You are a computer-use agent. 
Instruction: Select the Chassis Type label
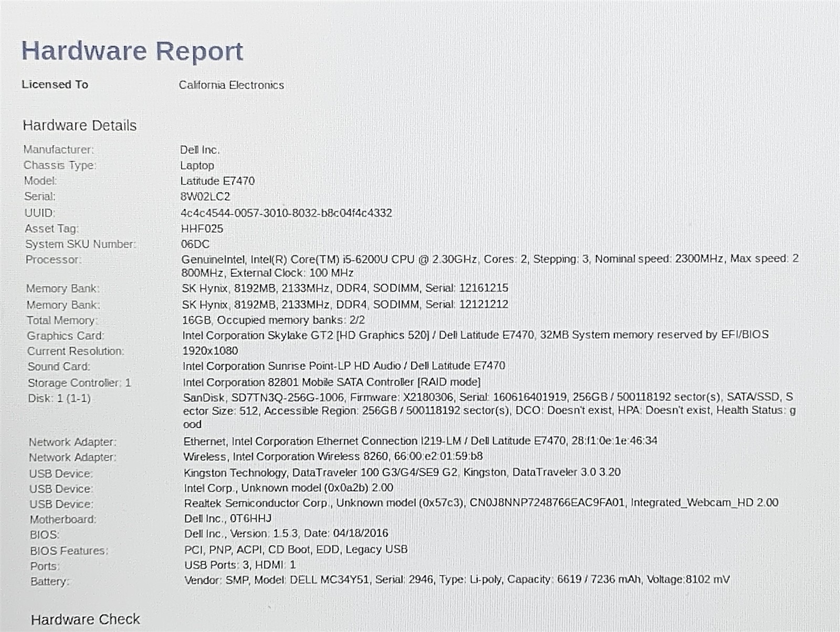tap(59, 165)
